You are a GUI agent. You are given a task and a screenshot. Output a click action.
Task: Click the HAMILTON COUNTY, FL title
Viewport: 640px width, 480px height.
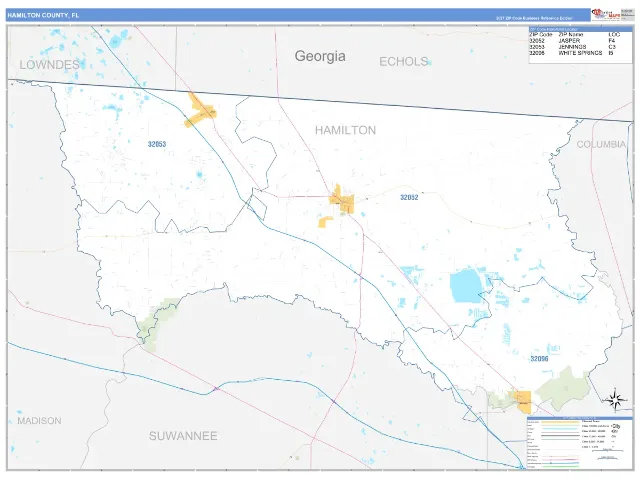tap(43, 15)
